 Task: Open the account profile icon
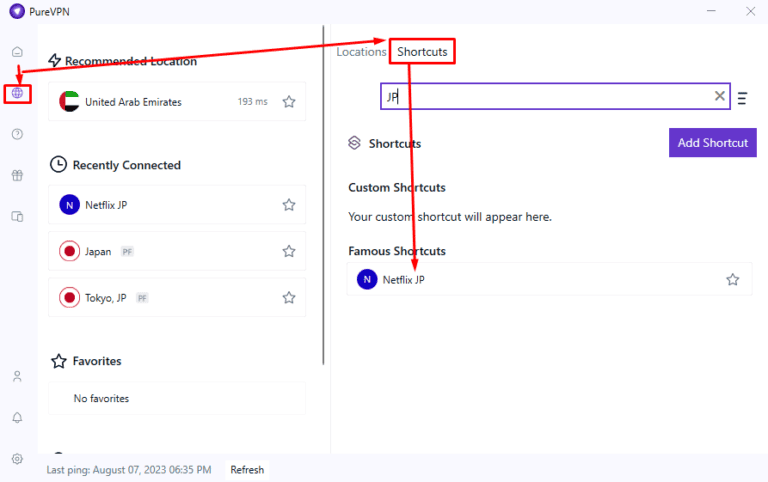pyautogui.click(x=17, y=376)
